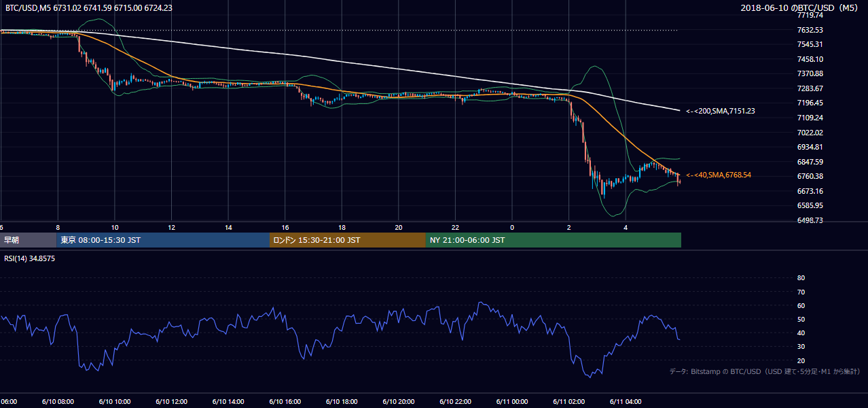Viewport: 868px width, 408px height.
Task: Click price axis value 7458.10
Action: click(810, 59)
